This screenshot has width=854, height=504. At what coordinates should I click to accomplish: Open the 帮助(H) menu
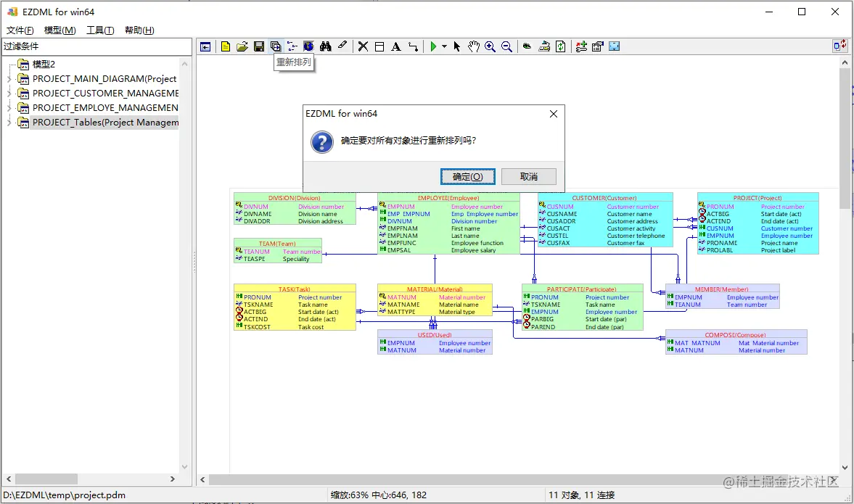[x=139, y=30]
